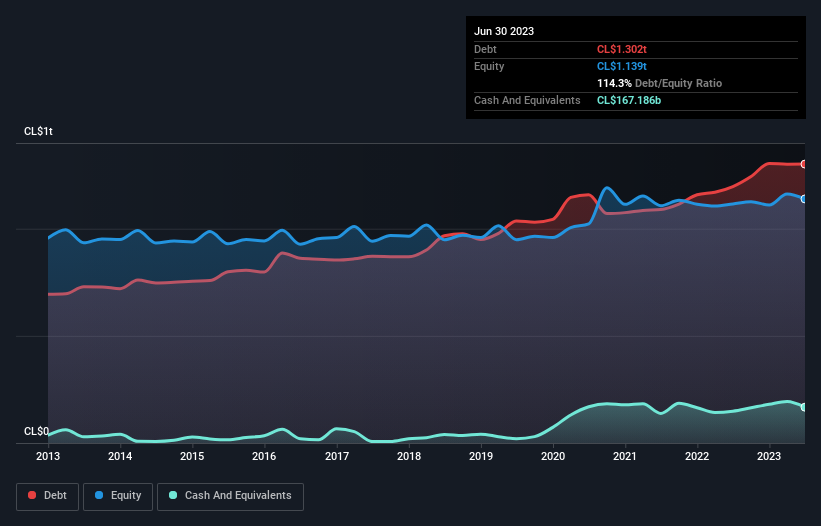Click tooltip Cash And Equivalents row label
This screenshot has width=821, height=526.
[x=527, y=100]
